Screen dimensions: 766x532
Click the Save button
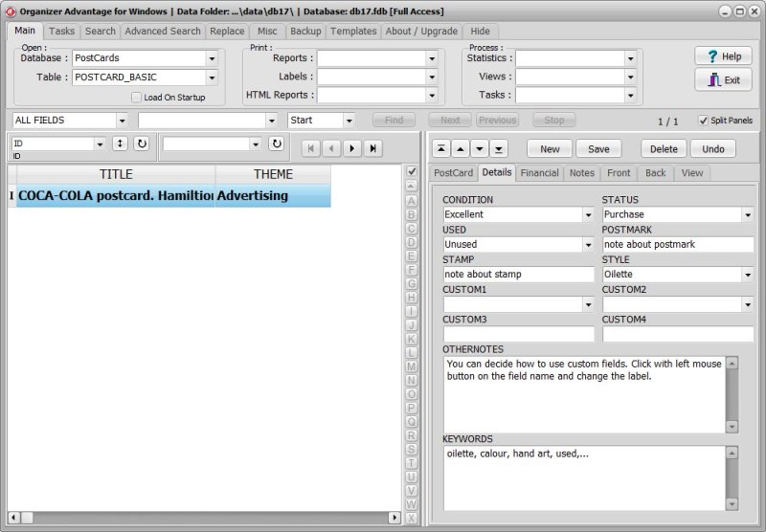pos(598,149)
